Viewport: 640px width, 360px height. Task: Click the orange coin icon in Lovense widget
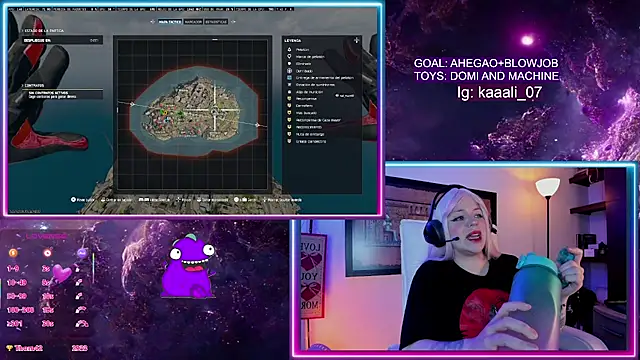[x=13, y=253]
